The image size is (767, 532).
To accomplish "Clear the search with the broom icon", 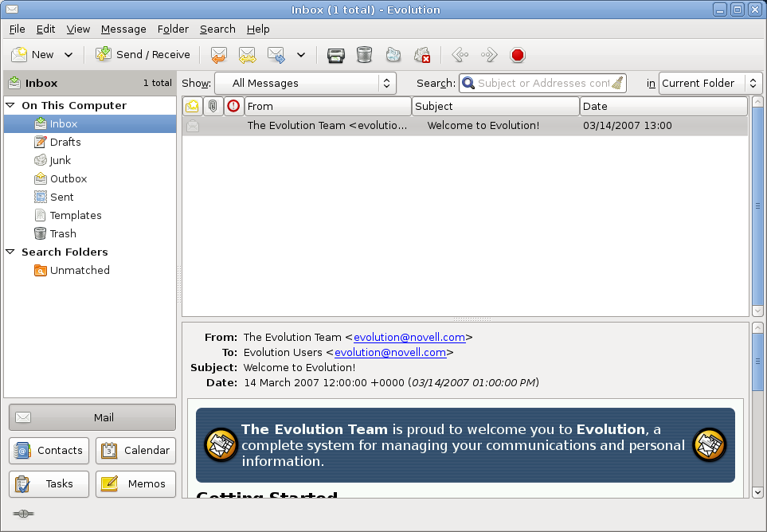I will point(618,83).
